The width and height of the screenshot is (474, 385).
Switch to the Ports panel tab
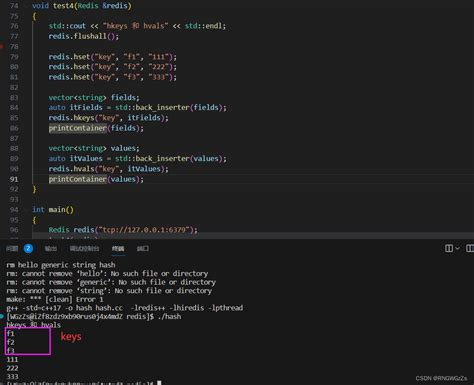pos(143,249)
